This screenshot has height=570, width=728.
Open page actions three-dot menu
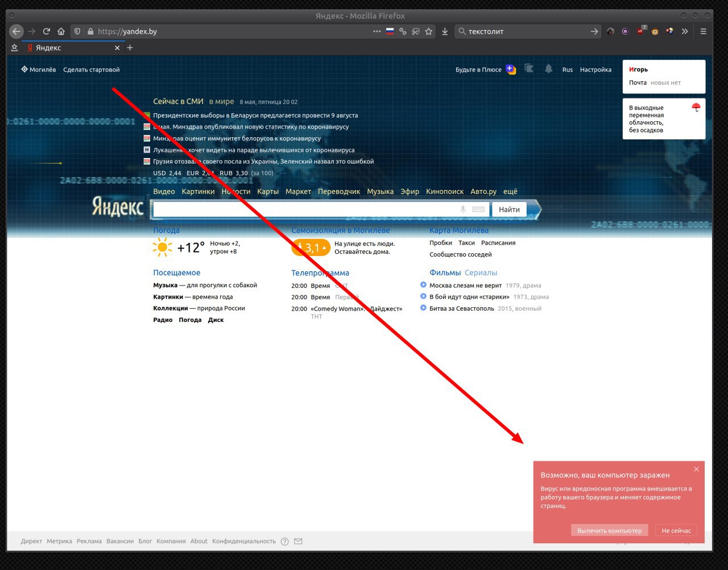coord(377,31)
